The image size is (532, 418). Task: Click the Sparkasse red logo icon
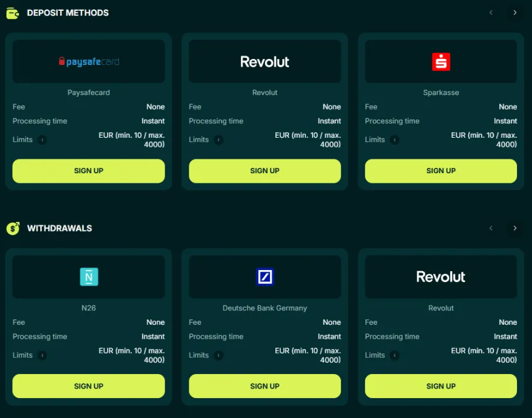(441, 61)
